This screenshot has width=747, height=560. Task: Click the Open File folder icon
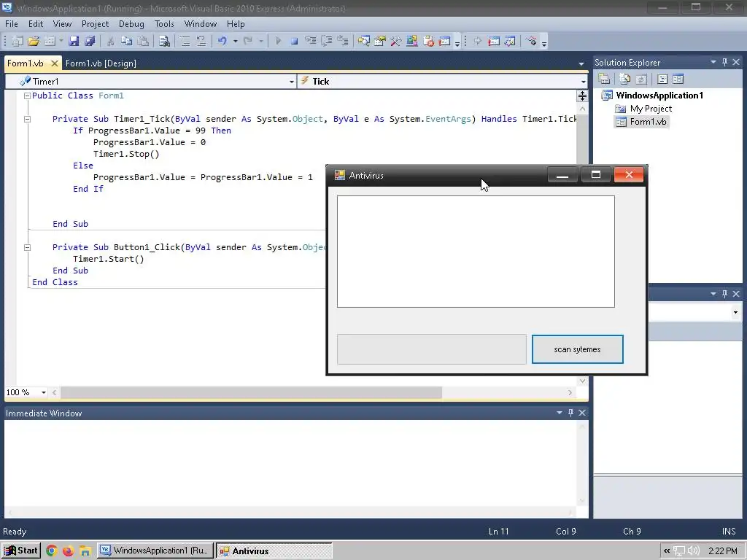34,42
